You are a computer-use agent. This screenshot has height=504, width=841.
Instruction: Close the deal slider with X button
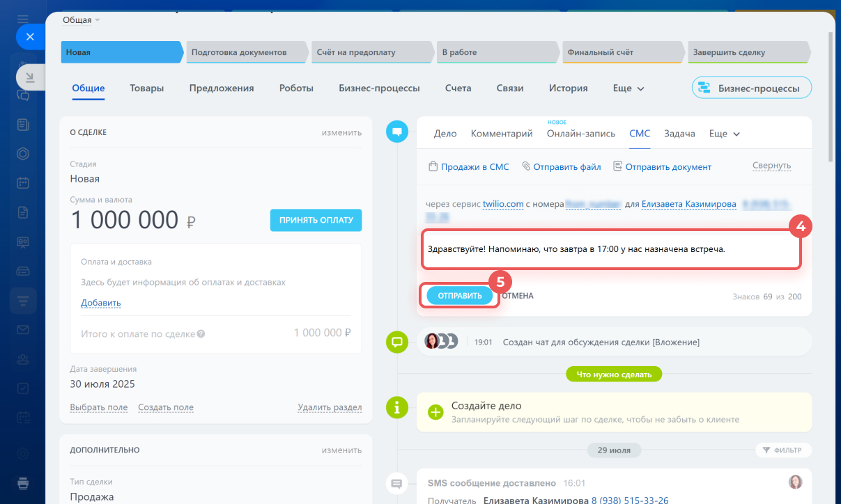(30, 37)
